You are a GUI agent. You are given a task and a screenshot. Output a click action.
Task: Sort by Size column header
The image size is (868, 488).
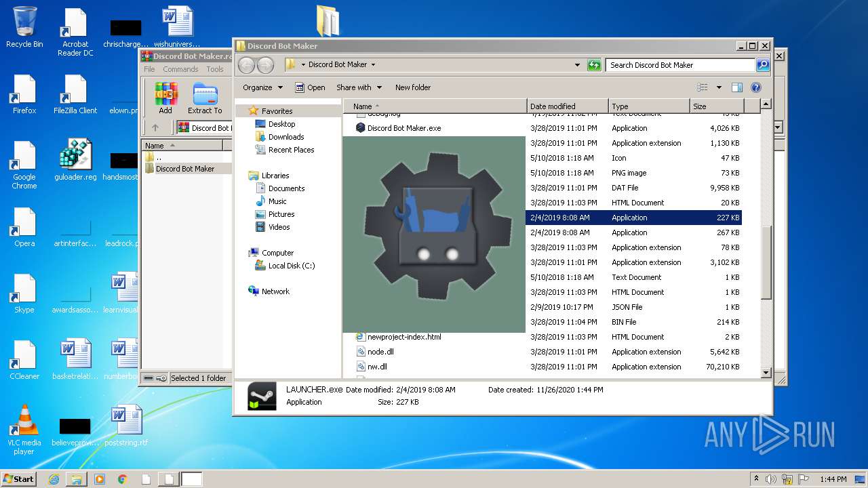pyautogui.click(x=717, y=106)
